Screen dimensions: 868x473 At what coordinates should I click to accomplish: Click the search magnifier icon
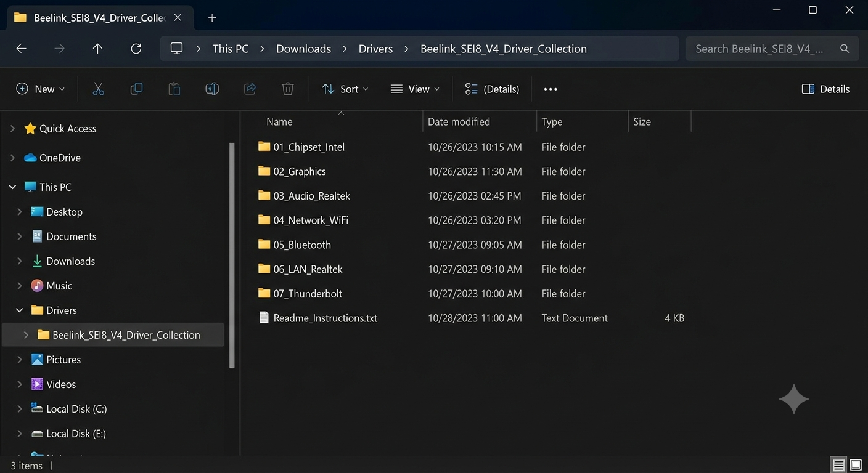pyautogui.click(x=845, y=49)
